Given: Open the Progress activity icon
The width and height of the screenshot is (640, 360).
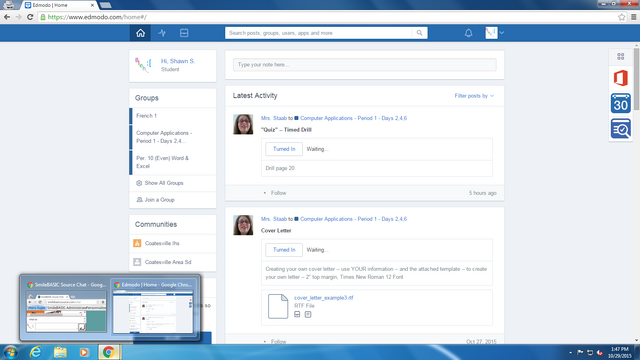Looking at the screenshot, I should point(162,33).
